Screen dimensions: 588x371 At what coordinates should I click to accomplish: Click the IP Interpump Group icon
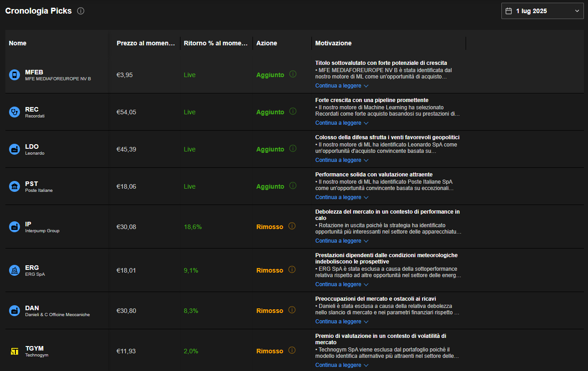[x=15, y=227]
